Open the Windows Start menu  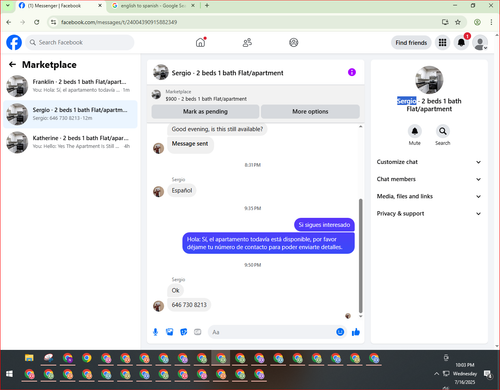pos(9,374)
